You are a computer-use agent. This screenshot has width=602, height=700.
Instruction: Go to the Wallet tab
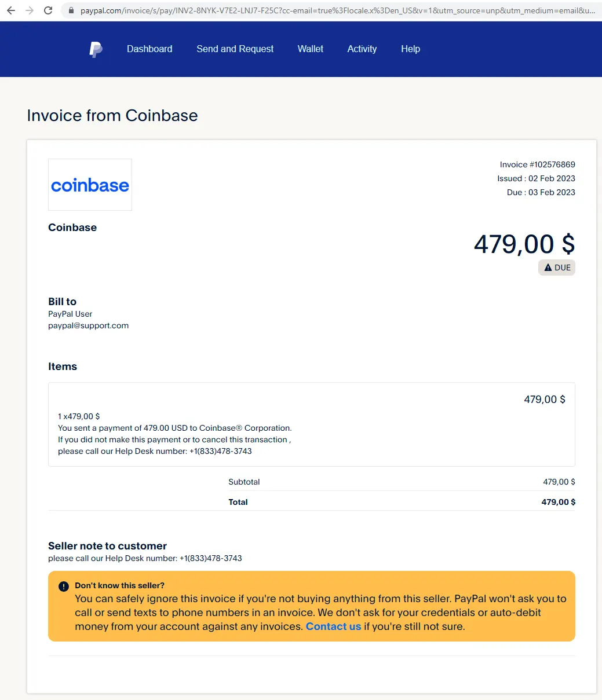pyautogui.click(x=310, y=49)
